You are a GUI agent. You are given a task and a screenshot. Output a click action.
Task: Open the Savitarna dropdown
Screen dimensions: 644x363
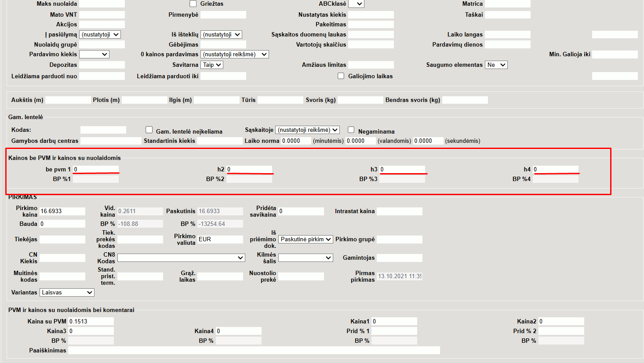(212, 65)
